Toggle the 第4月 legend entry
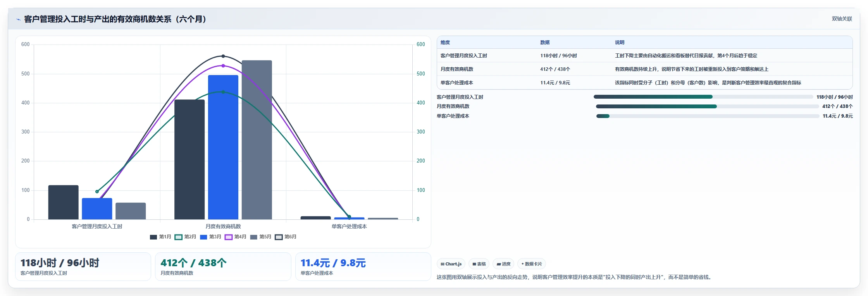This screenshot has width=868, height=296. (x=236, y=237)
